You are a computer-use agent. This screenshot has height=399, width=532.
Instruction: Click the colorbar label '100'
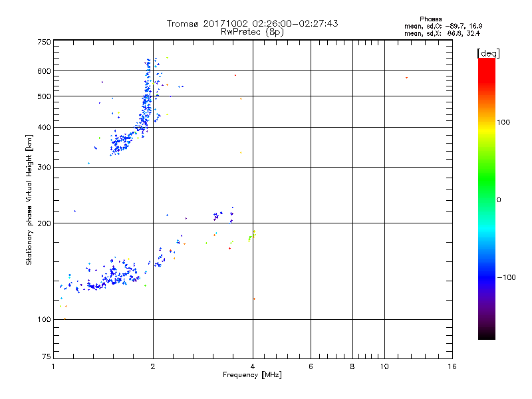503,122
